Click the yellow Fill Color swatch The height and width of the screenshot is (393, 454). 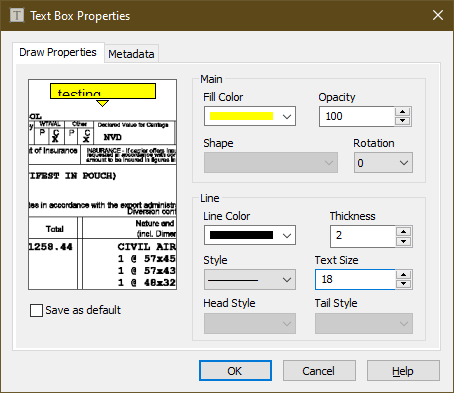(241, 116)
